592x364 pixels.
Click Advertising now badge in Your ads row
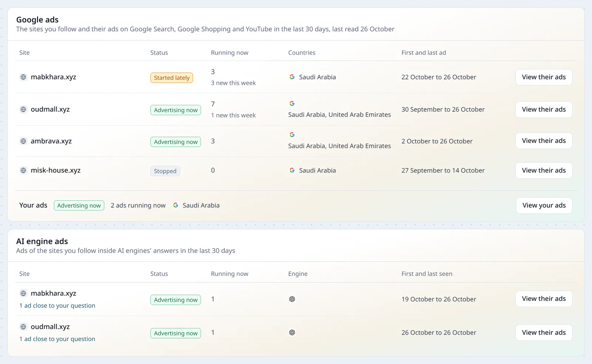coord(79,205)
